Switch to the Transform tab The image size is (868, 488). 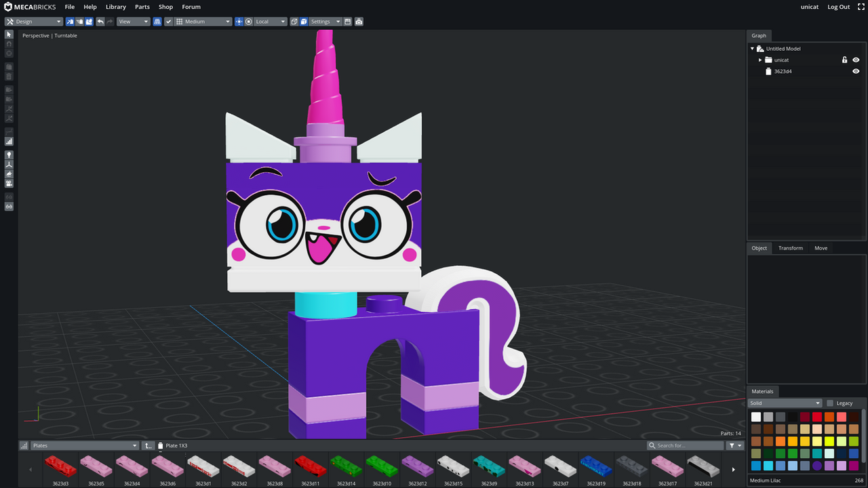[791, 248]
